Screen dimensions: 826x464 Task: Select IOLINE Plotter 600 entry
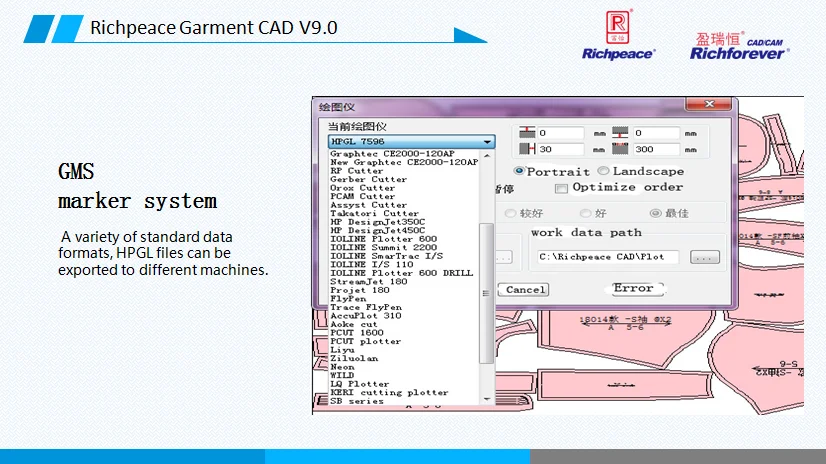tap(384, 239)
